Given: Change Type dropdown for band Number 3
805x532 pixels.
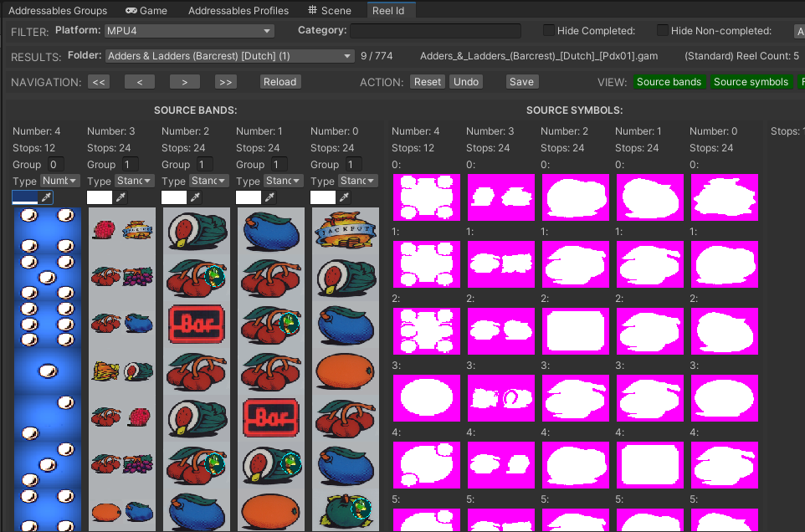Looking at the screenshot, I should [134, 181].
